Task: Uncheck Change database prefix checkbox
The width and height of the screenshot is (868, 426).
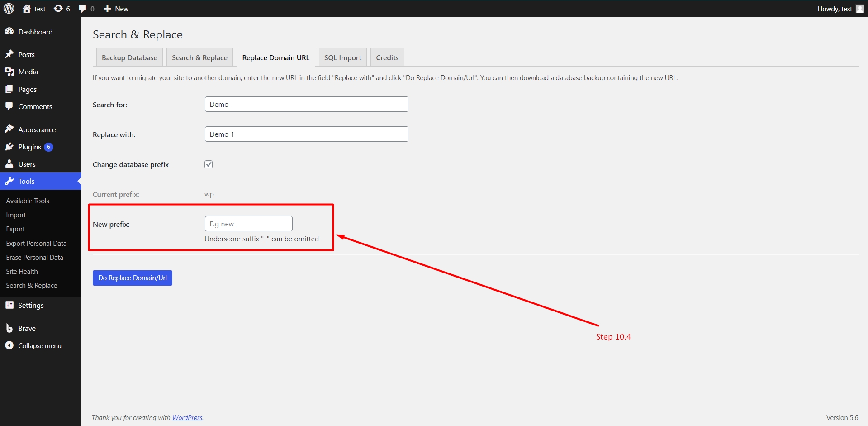Action: coord(209,164)
